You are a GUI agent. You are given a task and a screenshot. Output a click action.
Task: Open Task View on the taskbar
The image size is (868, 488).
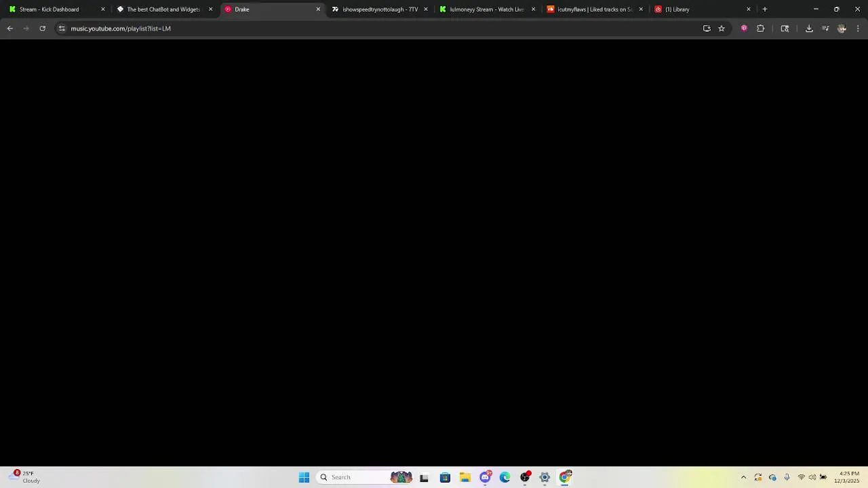424,477
